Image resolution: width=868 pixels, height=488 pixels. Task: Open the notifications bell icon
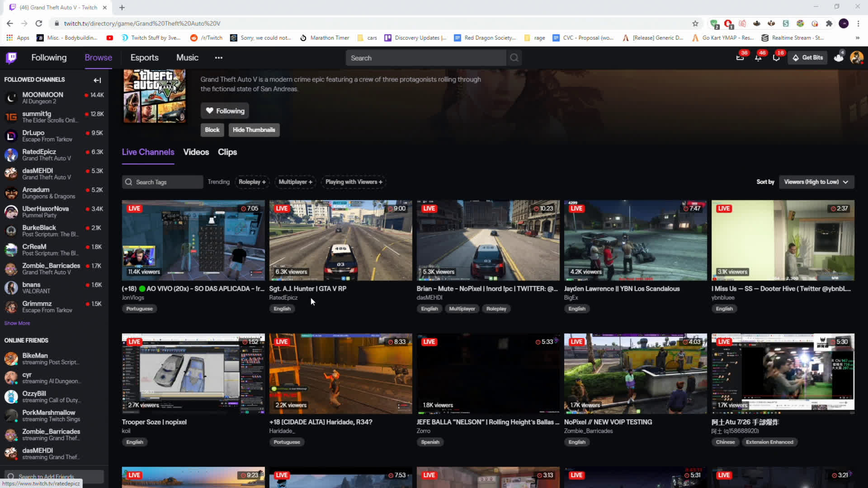758,57
